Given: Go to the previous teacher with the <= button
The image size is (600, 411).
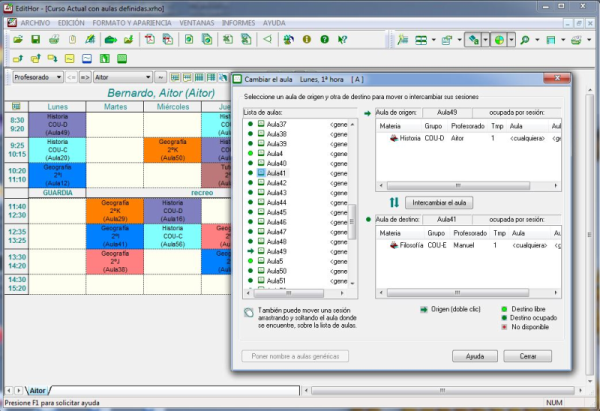Looking at the screenshot, I should tap(72, 77).
